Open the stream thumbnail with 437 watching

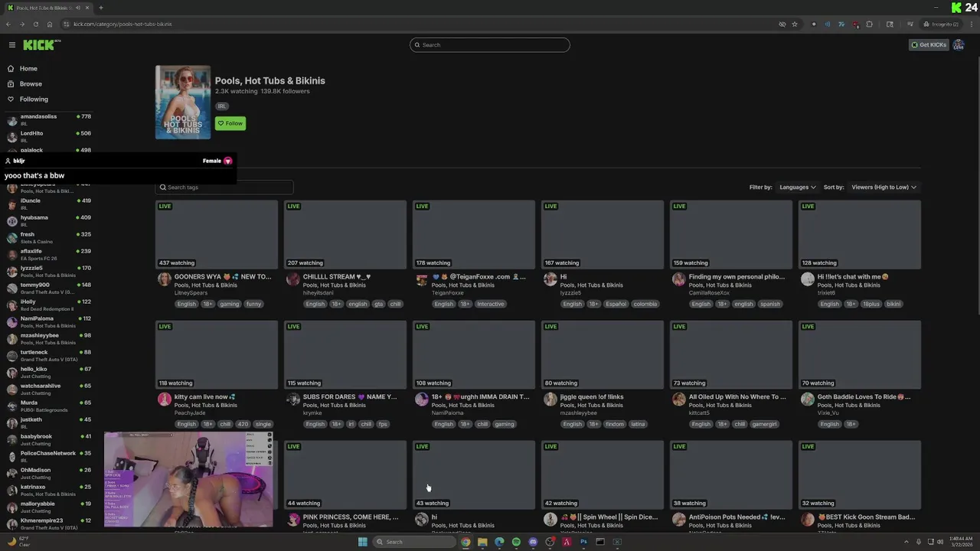[x=217, y=235]
